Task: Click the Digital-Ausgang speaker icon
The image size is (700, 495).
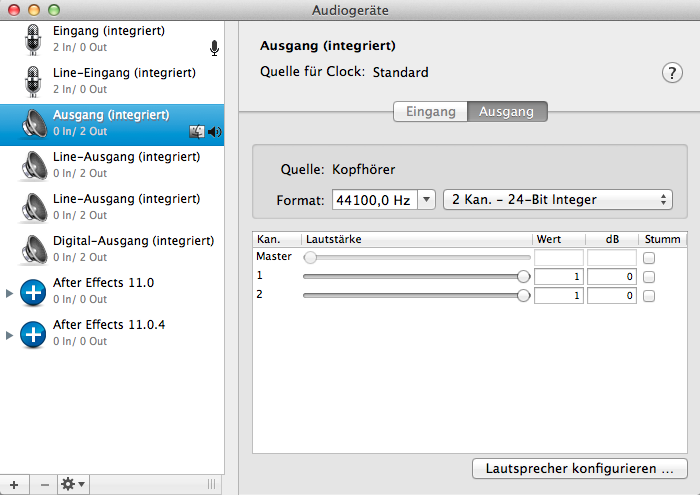Action: pyautogui.click(x=34, y=248)
